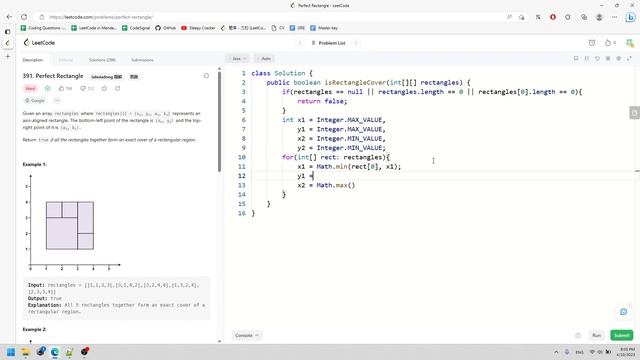Go to previous problem arrow
This screenshot has width=640, height=360.
(300, 43)
